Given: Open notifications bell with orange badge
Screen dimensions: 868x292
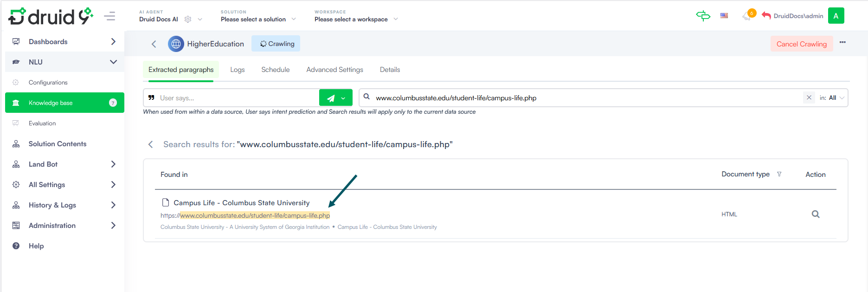Looking at the screenshot, I should pos(747,16).
